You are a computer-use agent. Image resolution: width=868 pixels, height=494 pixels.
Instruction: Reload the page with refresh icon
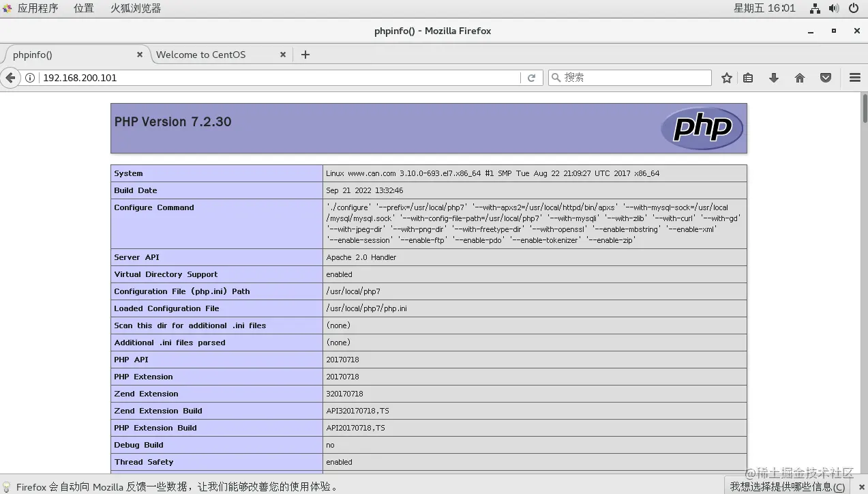click(x=531, y=78)
